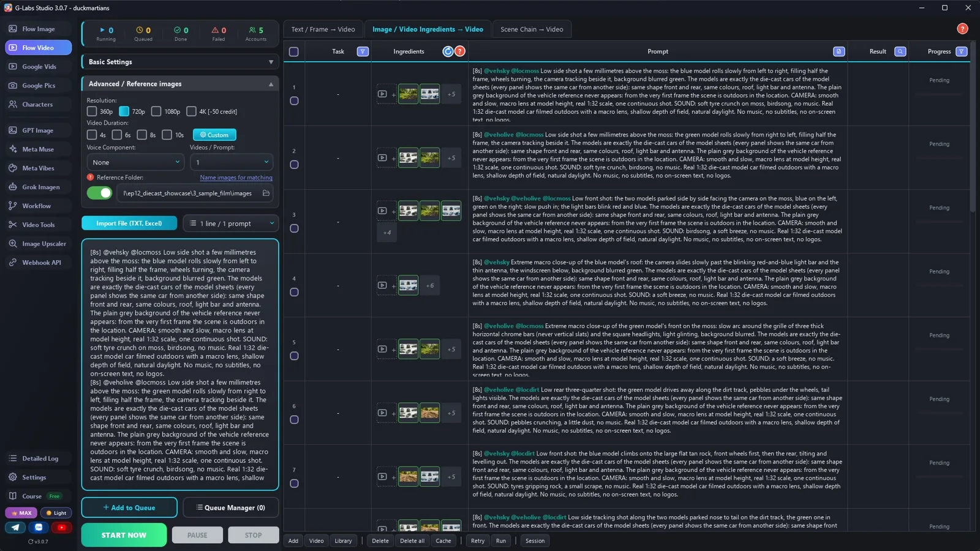This screenshot has width=980, height=551.
Task: Open the Characters section
Action: 38,105
